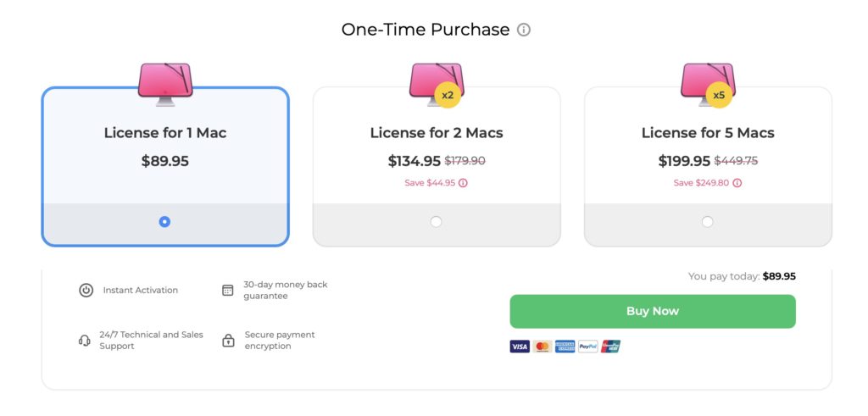Image resolution: width=868 pixels, height=416 pixels.
Task: Click the green Buy Now button
Action: tap(653, 312)
